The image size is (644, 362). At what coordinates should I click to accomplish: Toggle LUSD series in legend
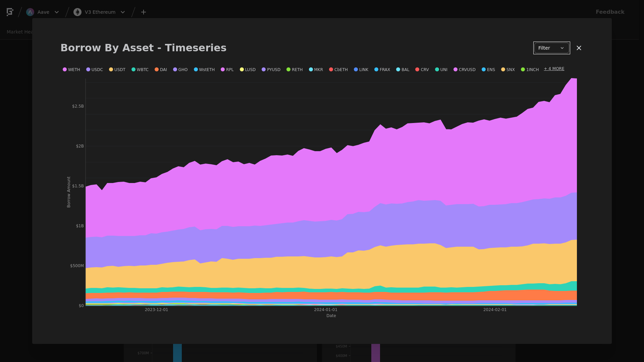(x=248, y=70)
